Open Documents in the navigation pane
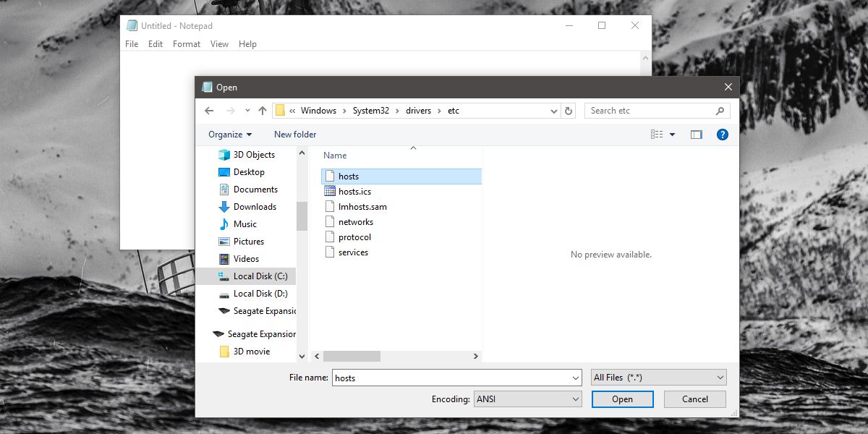Viewport: 868px width, 434px height. click(x=255, y=190)
